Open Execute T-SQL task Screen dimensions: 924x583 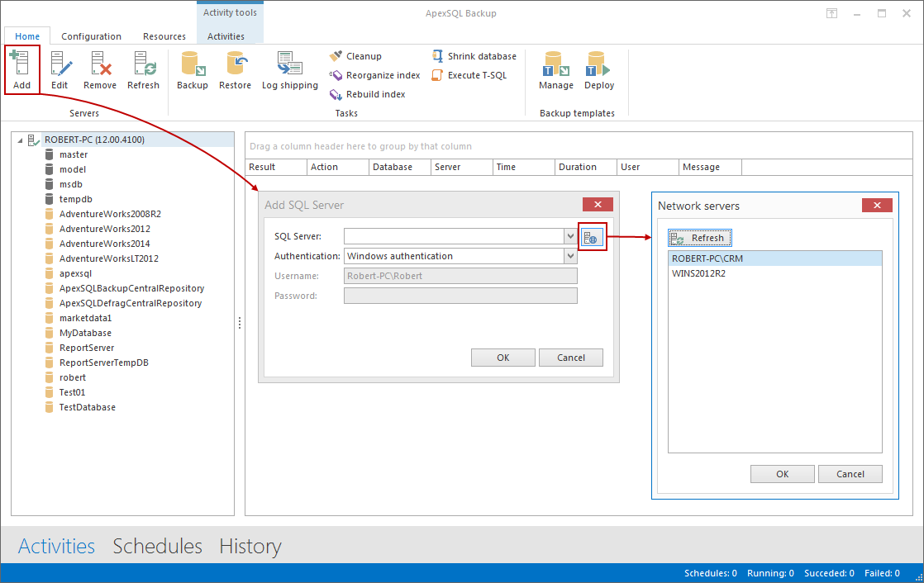pos(469,75)
